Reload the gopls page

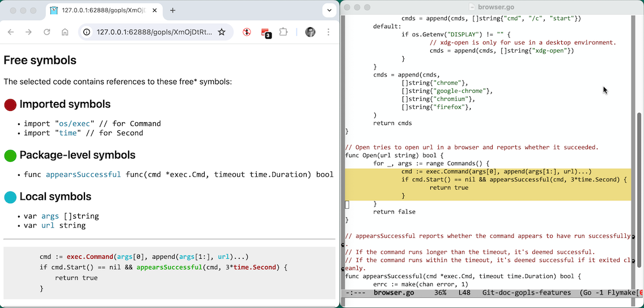[x=47, y=32]
